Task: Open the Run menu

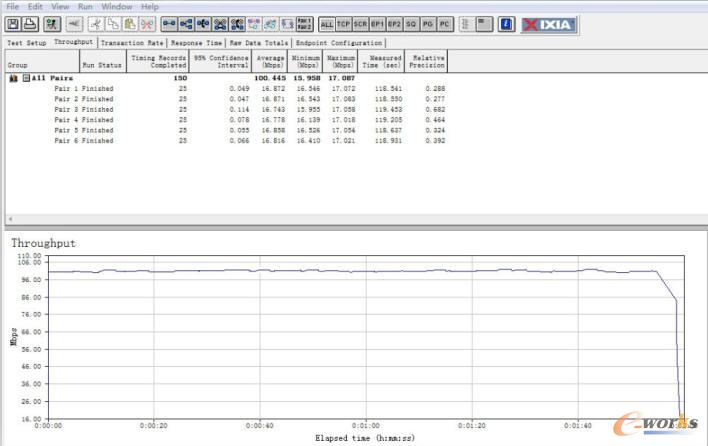Action: coord(86,7)
